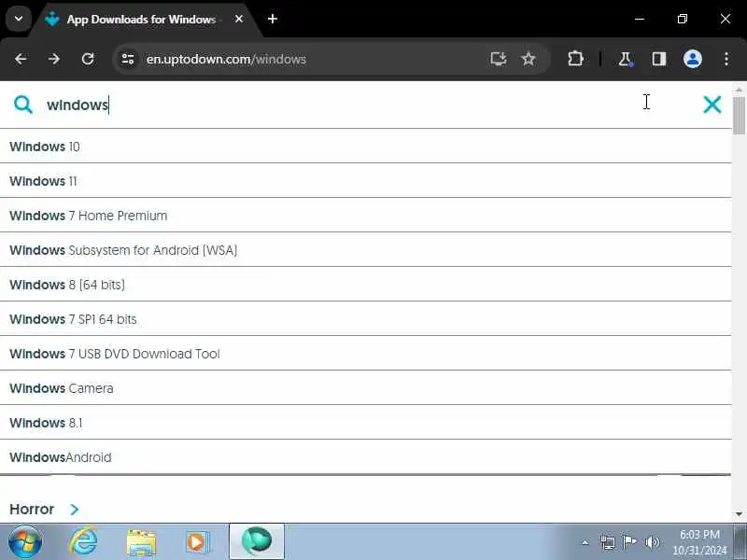Click the search magnifier icon

[22, 105]
